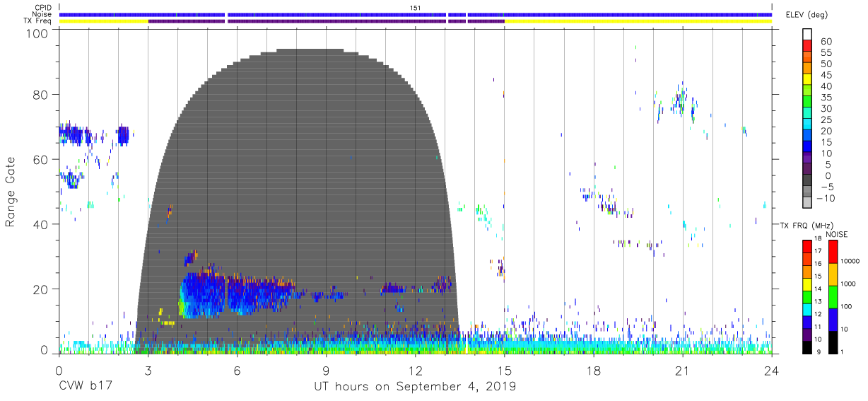This screenshot has height=401, width=868.
Task: Click the 'CPID' row label
Action: click(44, 8)
